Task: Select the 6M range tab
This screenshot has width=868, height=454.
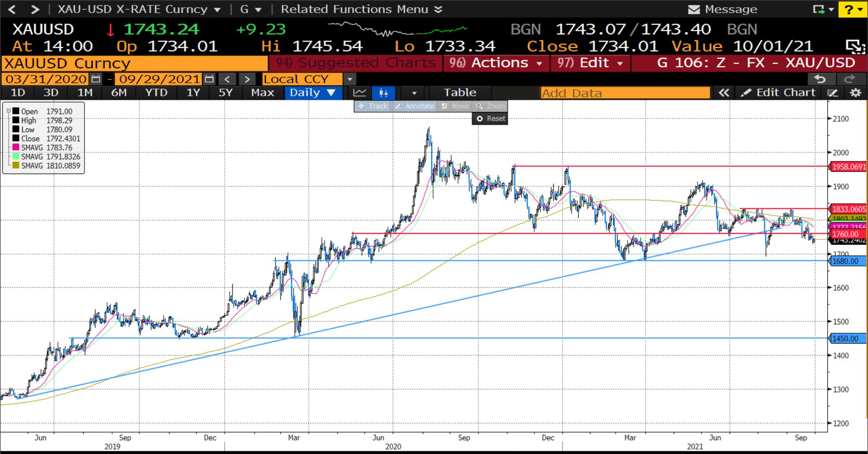Action: click(x=118, y=93)
